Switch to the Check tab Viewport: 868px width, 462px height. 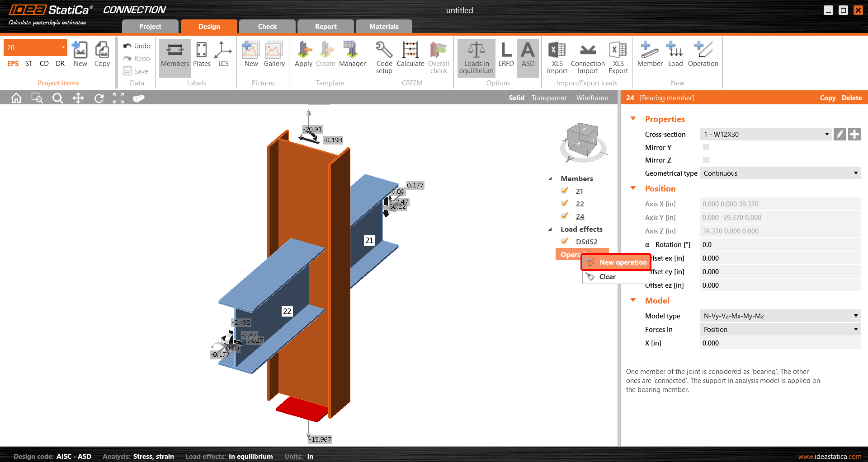(x=267, y=27)
